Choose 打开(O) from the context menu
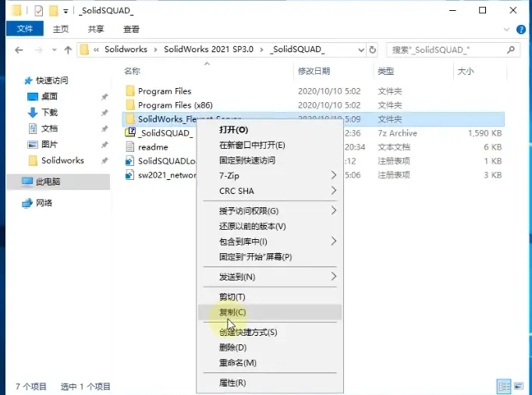The image size is (532, 395). (270, 130)
